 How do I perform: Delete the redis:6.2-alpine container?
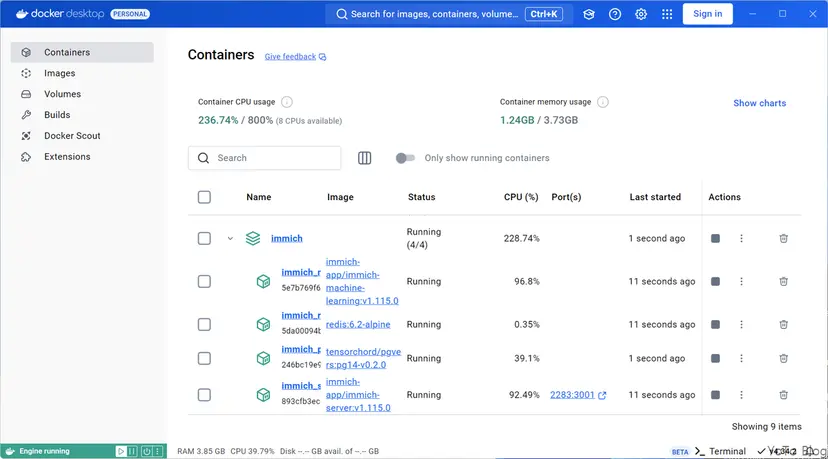coord(784,324)
